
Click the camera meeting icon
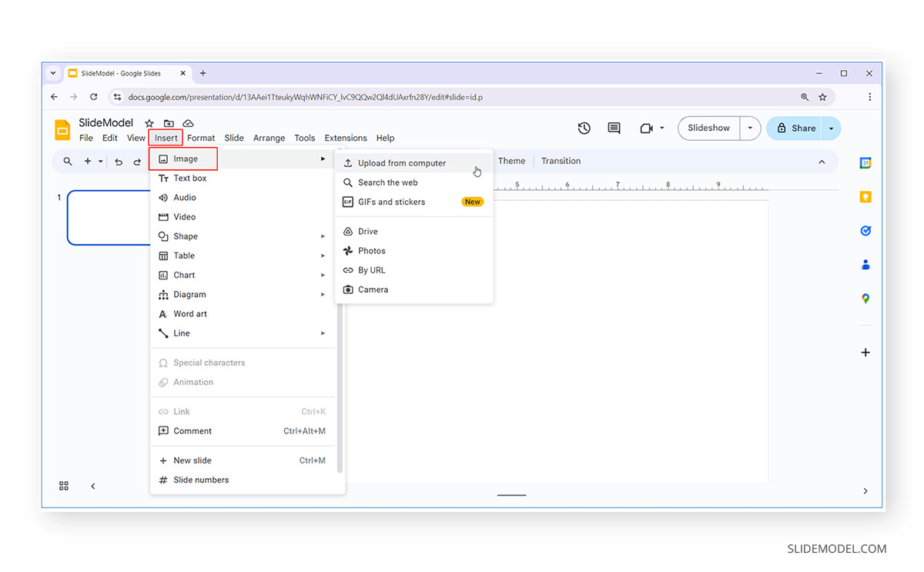click(646, 129)
